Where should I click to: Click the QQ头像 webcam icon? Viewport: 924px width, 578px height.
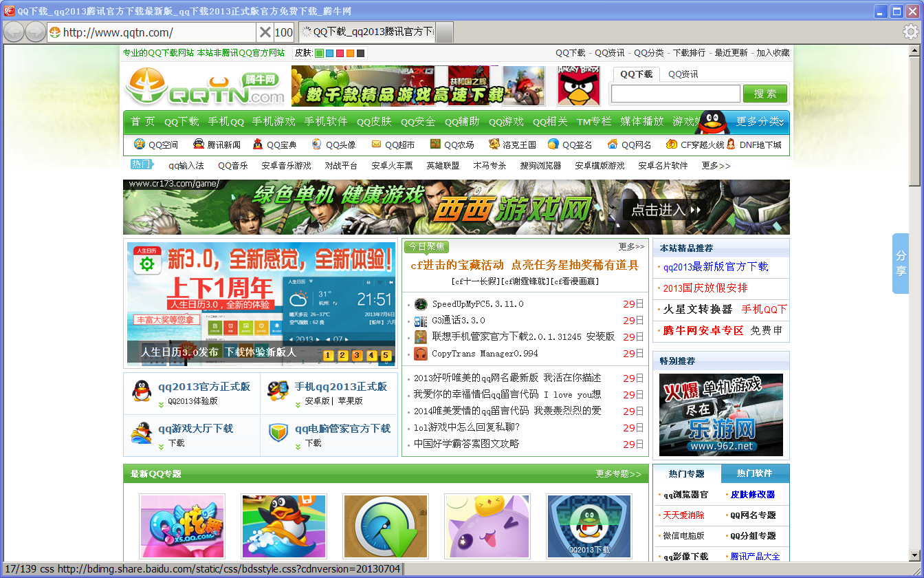[317, 144]
